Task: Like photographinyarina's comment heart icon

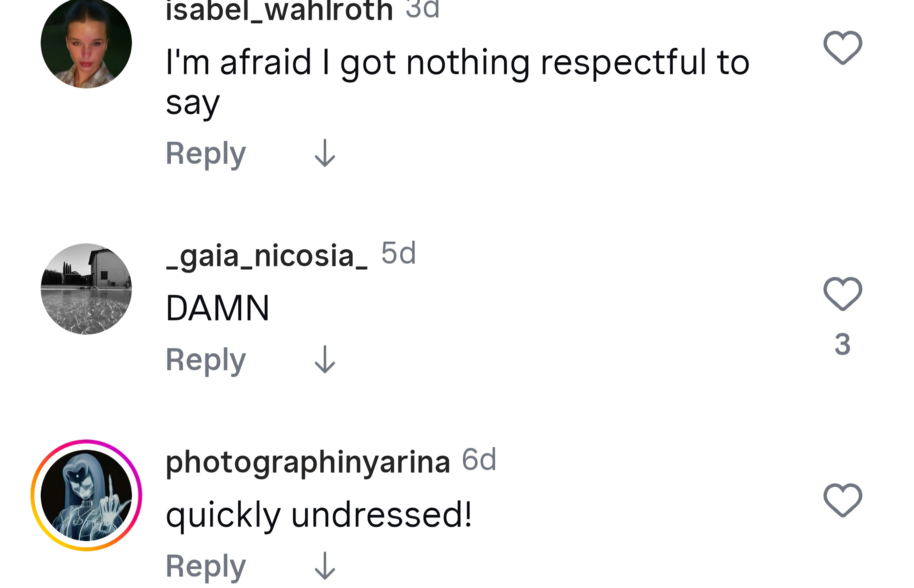Action: [x=842, y=500]
